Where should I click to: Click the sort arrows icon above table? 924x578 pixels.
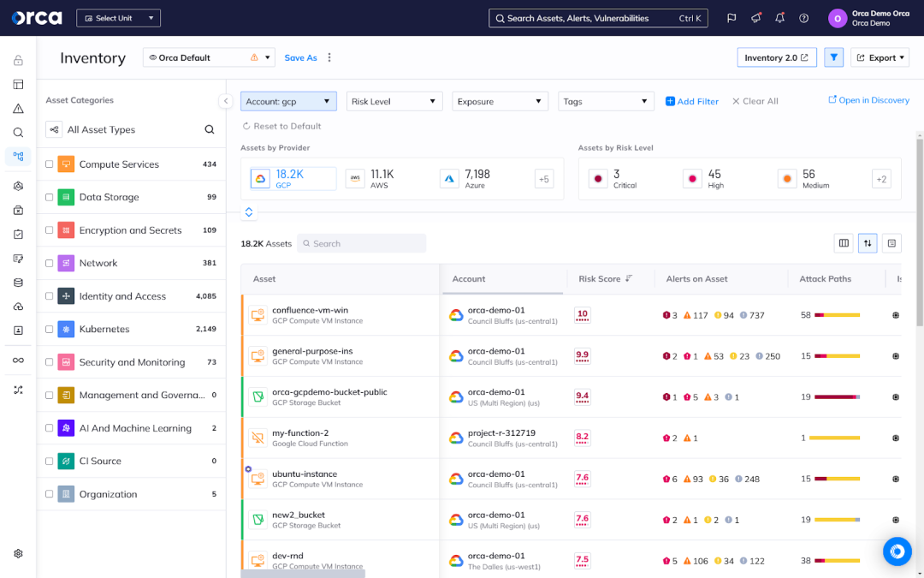pos(868,243)
